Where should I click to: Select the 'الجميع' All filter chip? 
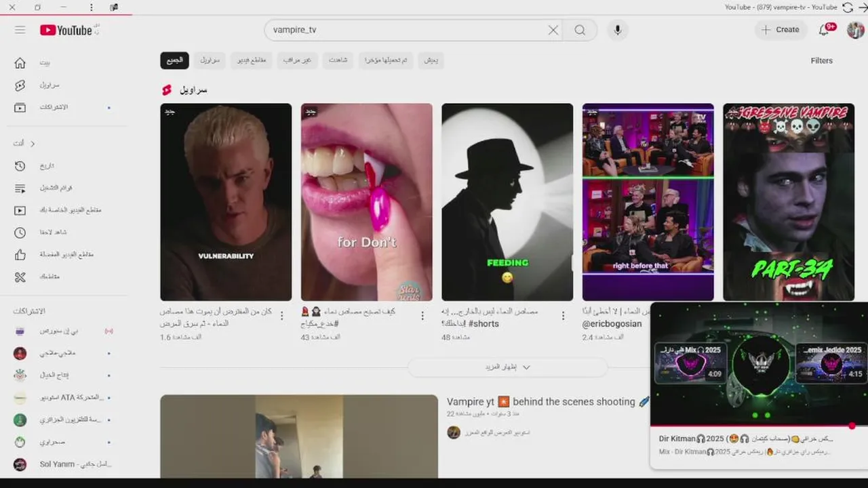pyautogui.click(x=174, y=60)
